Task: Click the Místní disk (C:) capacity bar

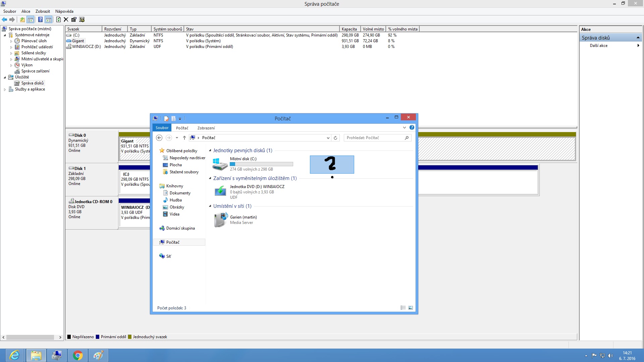Action: tap(261, 164)
